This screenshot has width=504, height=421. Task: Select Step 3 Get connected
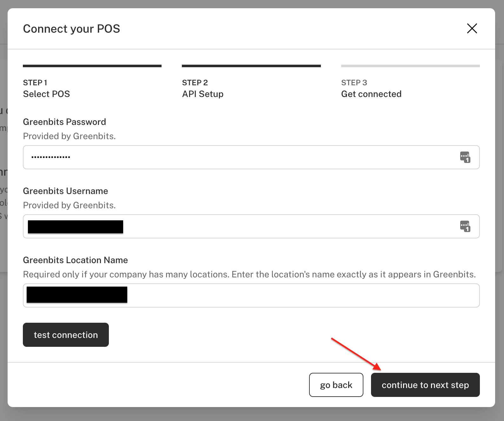(x=410, y=82)
